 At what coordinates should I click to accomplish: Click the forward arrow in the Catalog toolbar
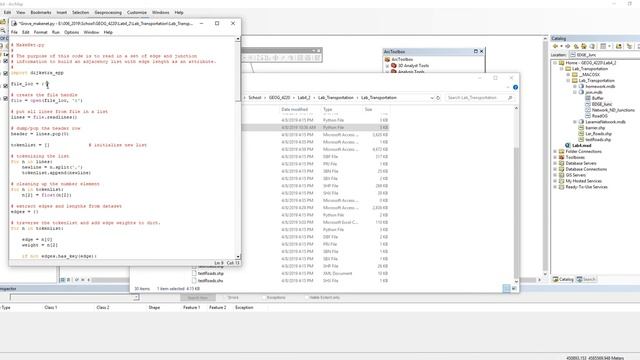(567, 47)
